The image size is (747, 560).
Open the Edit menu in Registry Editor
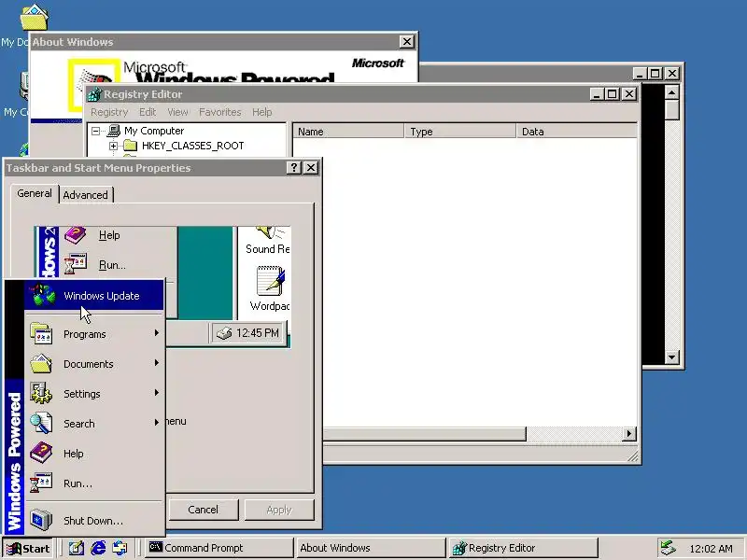(148, 112)
